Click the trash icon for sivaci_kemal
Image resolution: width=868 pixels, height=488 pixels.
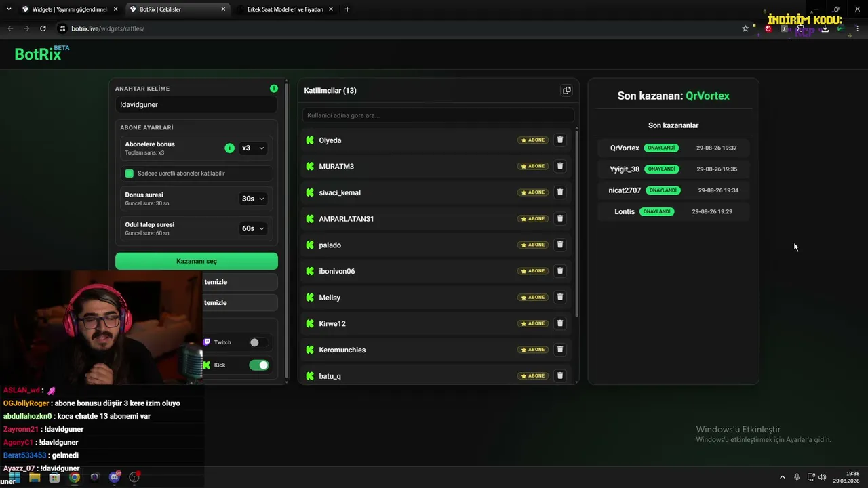pyautogui.click(x=560, y=192)
